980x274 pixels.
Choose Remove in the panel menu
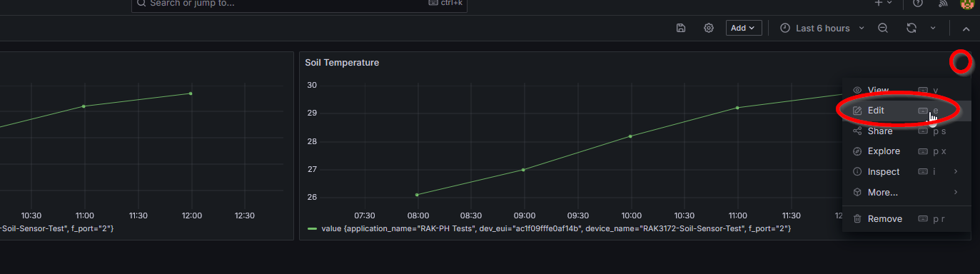906,218
